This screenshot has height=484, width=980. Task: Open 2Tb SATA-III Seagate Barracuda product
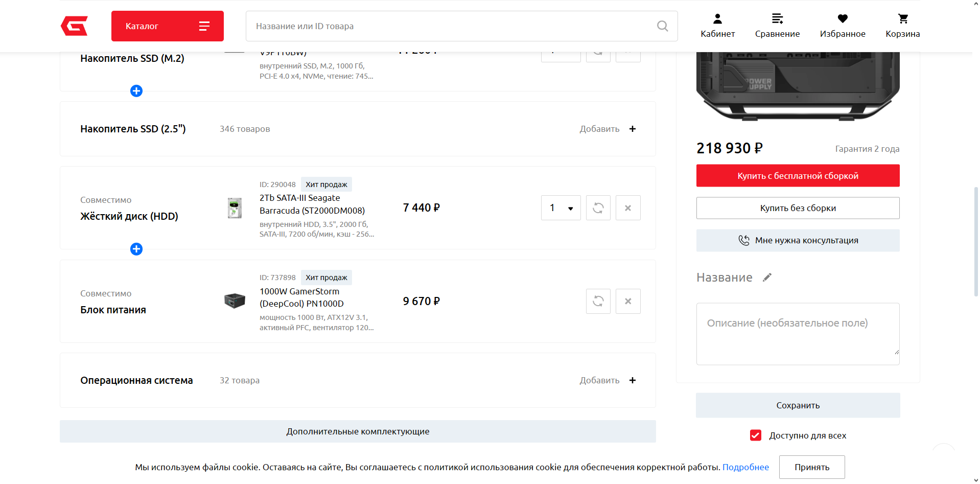coord(312,204)
